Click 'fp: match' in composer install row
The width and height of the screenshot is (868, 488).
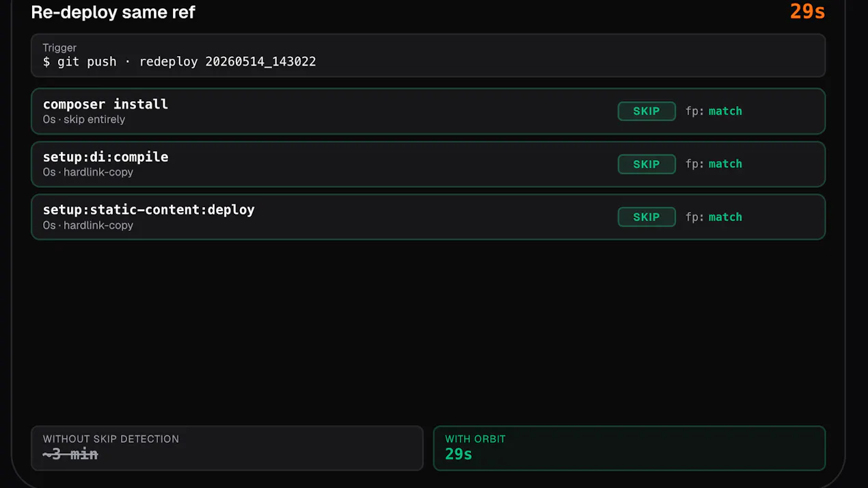tap(714, 111)
